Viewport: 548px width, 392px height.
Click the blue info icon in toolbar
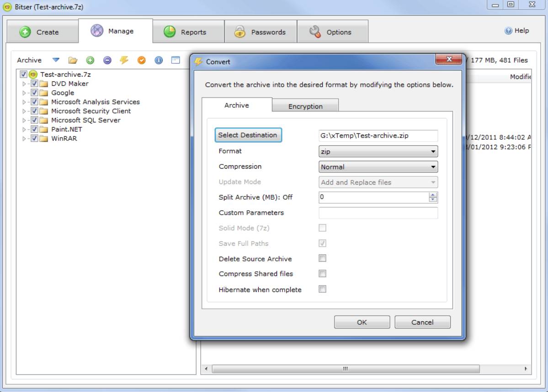[159, 60]
